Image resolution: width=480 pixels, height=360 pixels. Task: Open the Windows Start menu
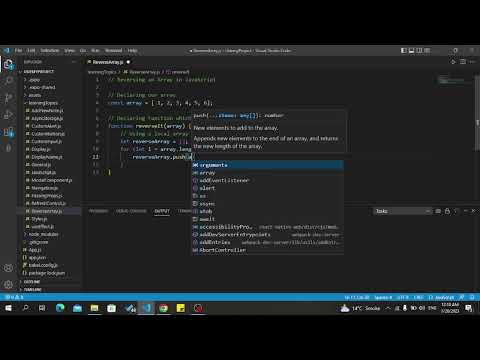tap(8, 308)
